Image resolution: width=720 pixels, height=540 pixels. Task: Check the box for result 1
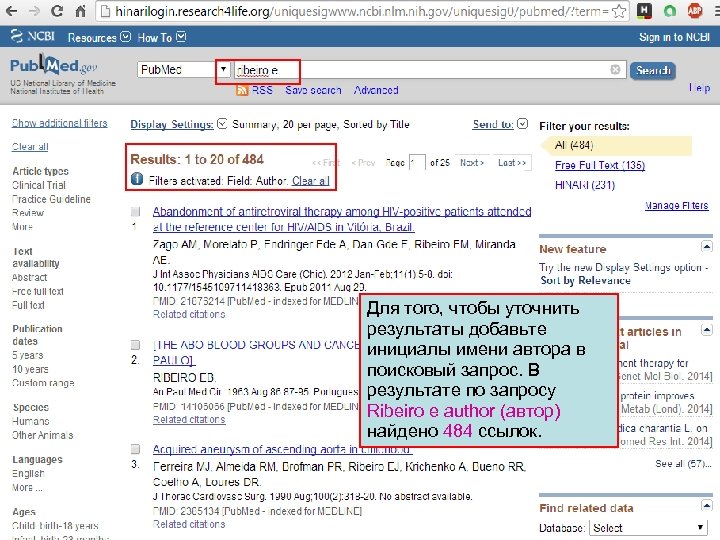[135, 212]
